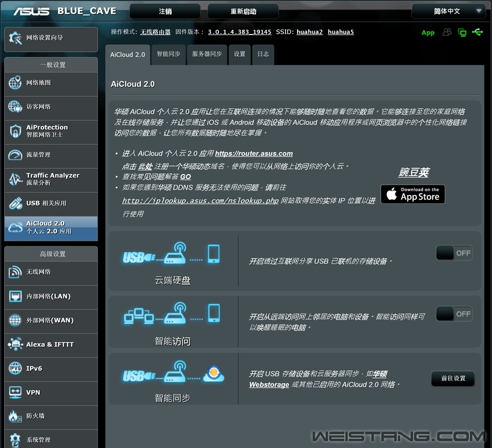
Task: Click the Traffic Analyzer waveform icon
Action: [15, 179]
